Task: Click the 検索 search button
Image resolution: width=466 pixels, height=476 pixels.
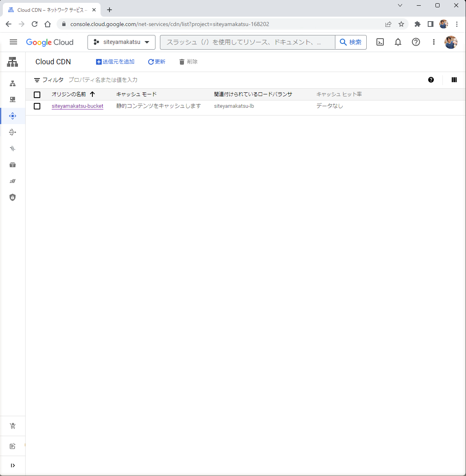Action: click(x=351, y=42)
